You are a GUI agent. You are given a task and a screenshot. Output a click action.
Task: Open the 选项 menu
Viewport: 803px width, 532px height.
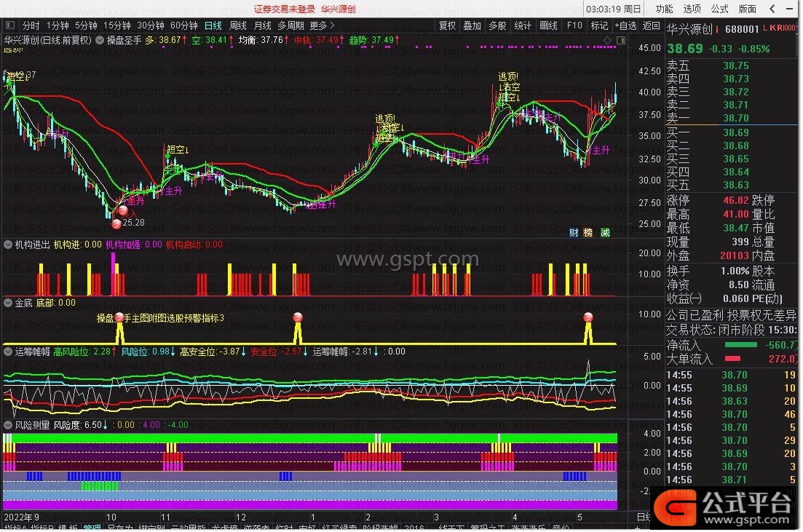[692, 9]
